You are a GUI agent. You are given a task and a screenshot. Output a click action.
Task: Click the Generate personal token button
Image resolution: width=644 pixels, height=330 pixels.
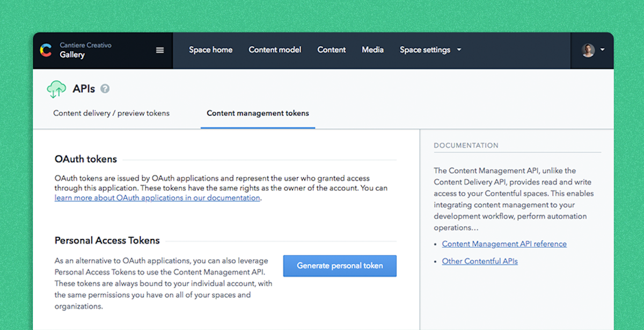(x=340, y=266)
